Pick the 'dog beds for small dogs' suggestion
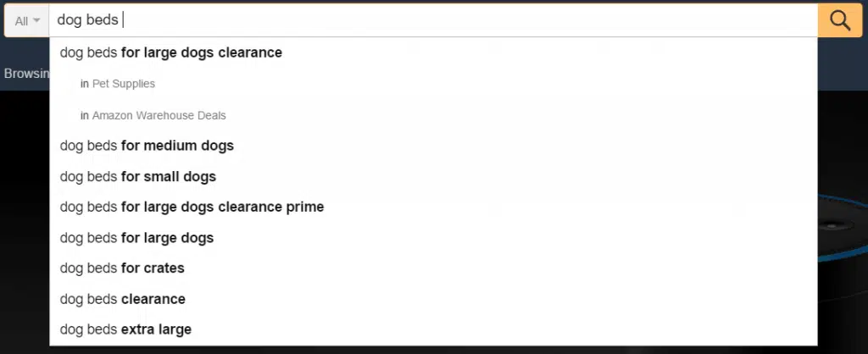Viewport: 868px width, 354px height. point(138,177)
